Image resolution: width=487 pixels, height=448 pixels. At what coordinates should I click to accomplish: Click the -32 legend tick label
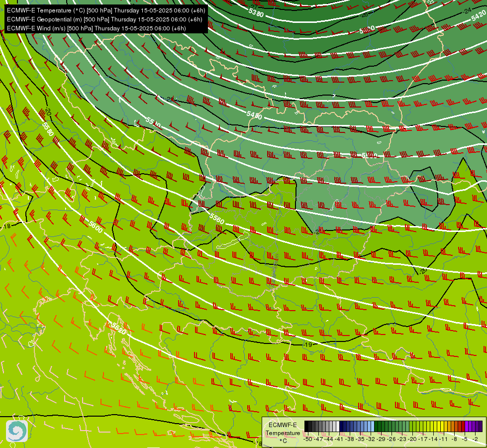[371, 440]
